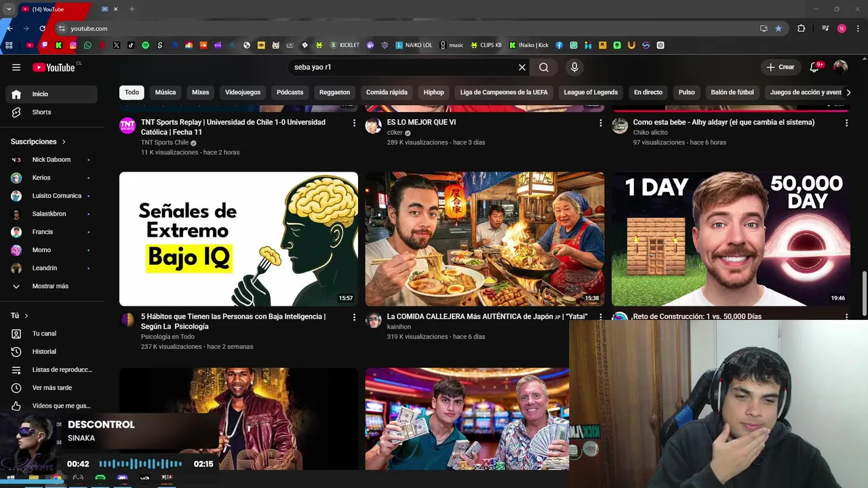Open the Facebook bookmark

559,45
